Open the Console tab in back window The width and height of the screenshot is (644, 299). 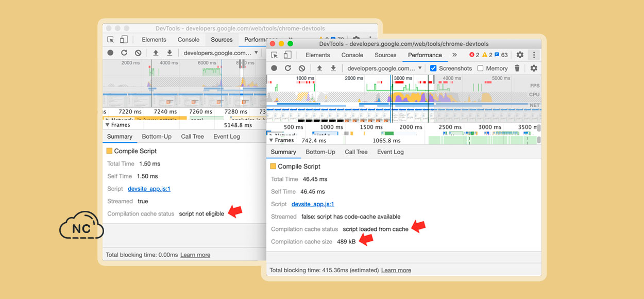click(189, 40)
